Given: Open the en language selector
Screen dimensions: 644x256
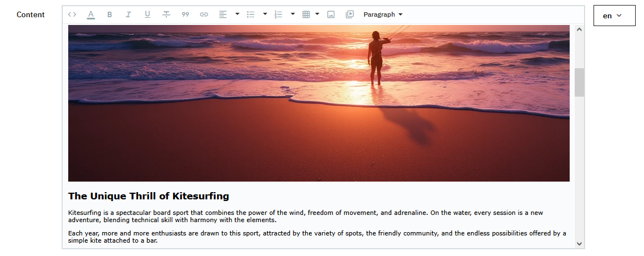Looking at the screenshot, I should pos(614,16).
